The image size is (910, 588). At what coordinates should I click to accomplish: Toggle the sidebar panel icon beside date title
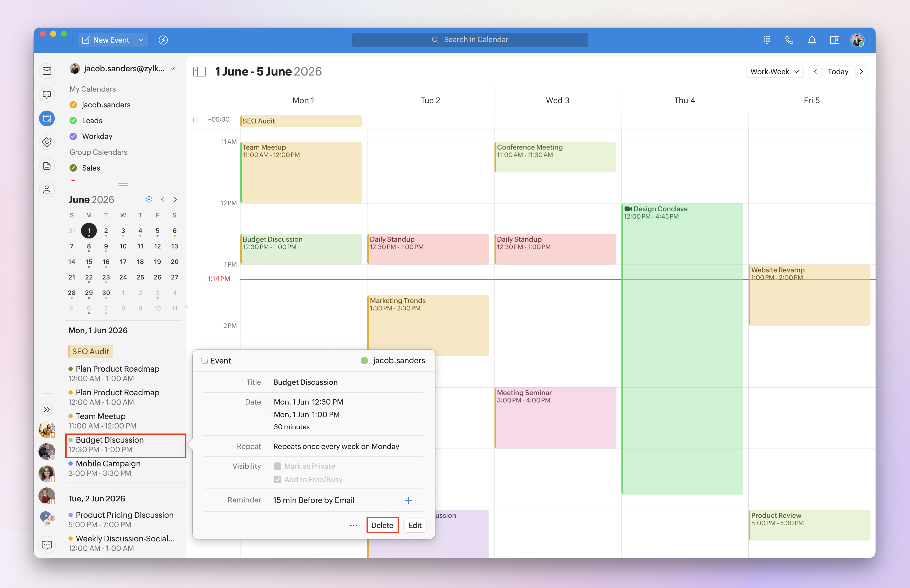(x=199, y=71)
